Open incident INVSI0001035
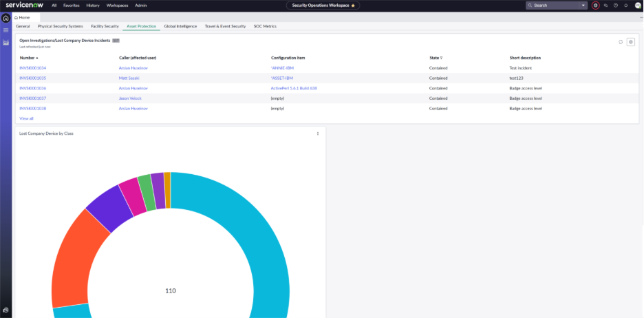The height and width of the screenshot is (318, 644). coord(33,78)
